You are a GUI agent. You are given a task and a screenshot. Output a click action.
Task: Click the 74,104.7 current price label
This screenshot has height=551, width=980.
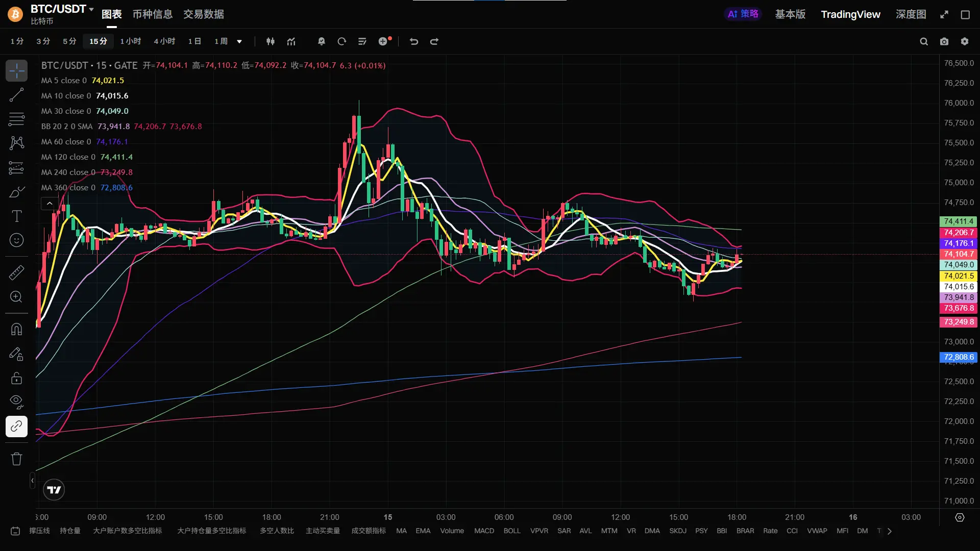pos(958,254)
